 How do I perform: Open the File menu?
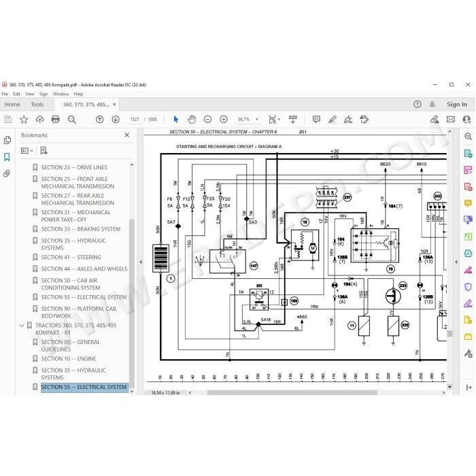[5, 94]
